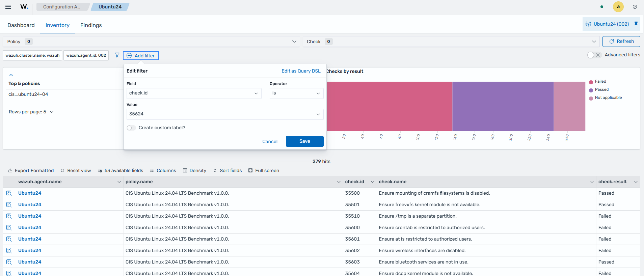Open the user avatar menu
Image resolution: width=644 pixels, height=276 pixels.
[x=618, y=7]
